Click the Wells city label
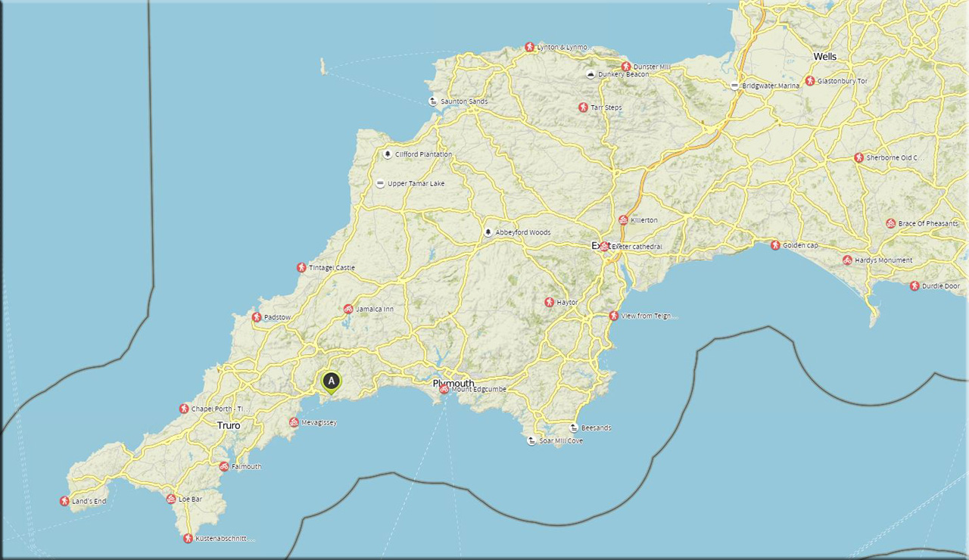Image resolution: width=969 pixels, height=560 pixels. click(825, 57)
